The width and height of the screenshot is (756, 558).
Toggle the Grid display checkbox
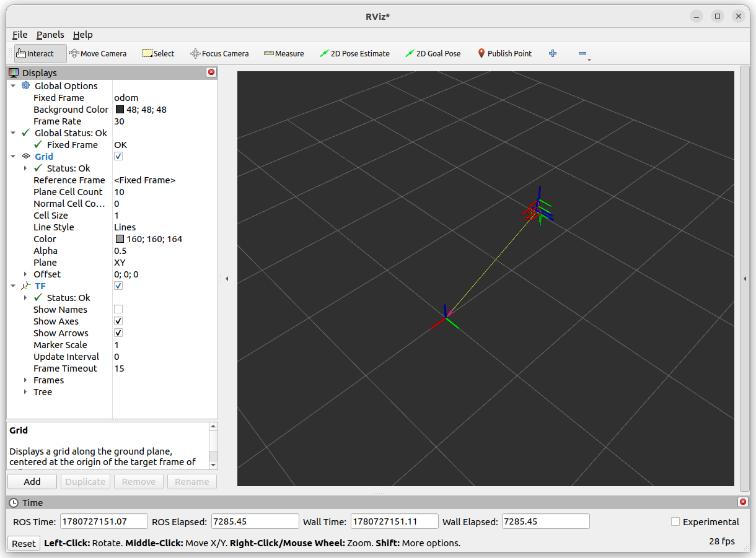coord(118,156)
